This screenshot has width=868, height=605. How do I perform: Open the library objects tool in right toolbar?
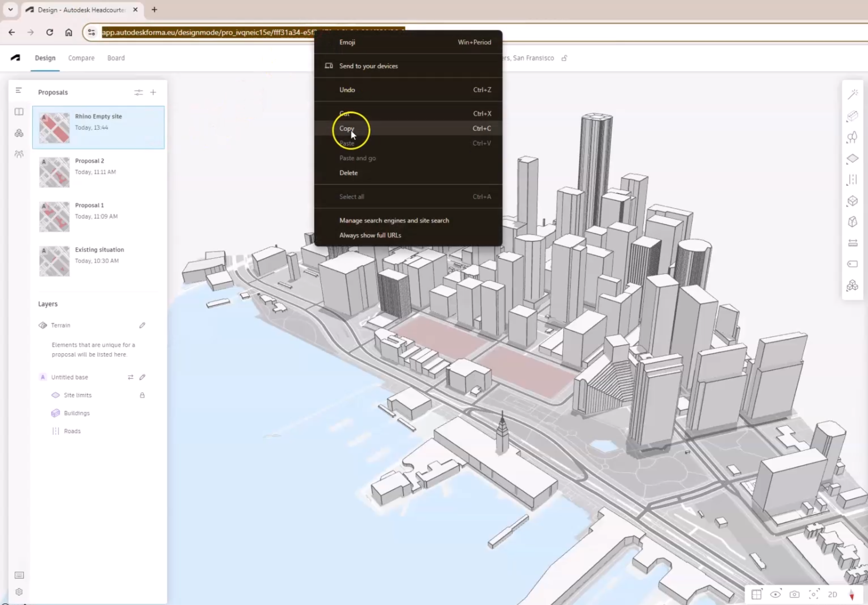point(853,285)
